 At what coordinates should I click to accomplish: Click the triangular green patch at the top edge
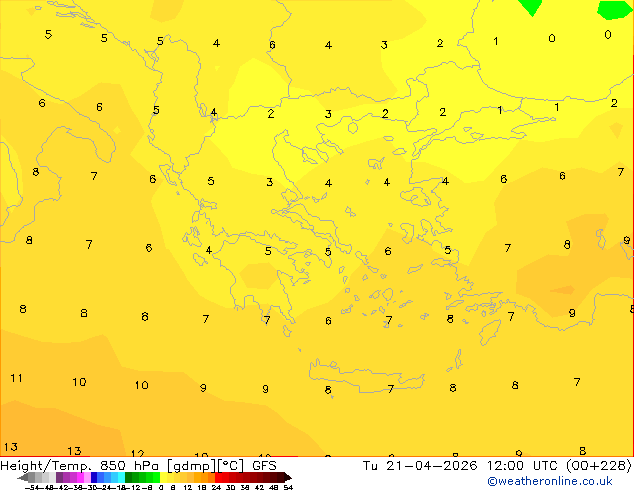530,7
